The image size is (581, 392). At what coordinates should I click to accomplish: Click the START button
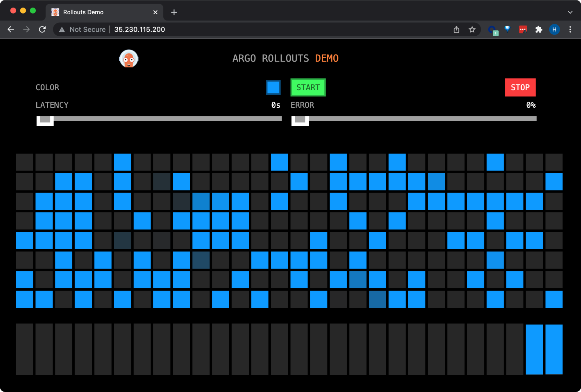308,87
